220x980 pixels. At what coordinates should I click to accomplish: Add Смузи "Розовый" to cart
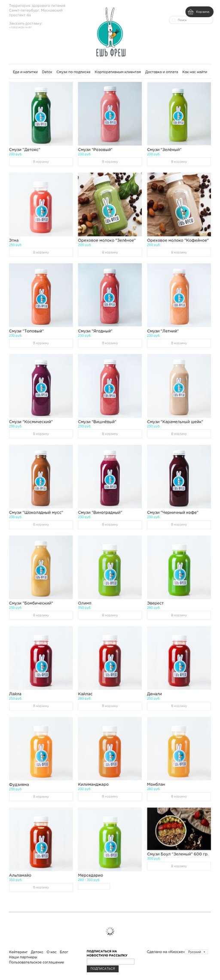click(110, 162)
